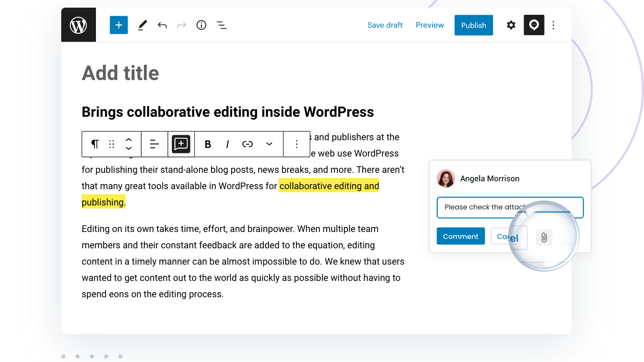The image size is (644, 362).
Task: Click the paragraph block type icon
Action: coord(95,144)
